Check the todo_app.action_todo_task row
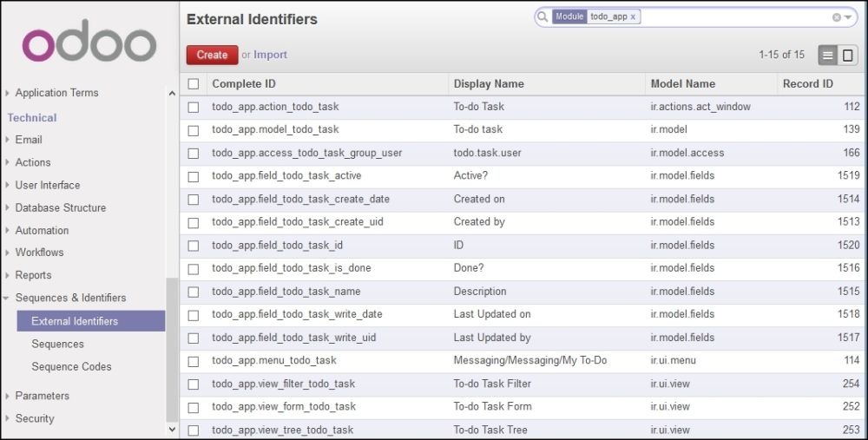This screenshot has width=868, height=440. click(194, 107)
